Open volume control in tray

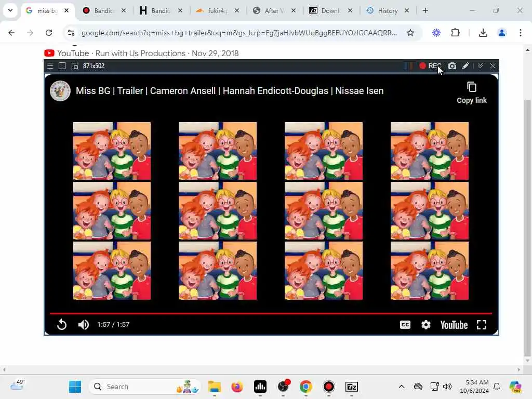447,387
